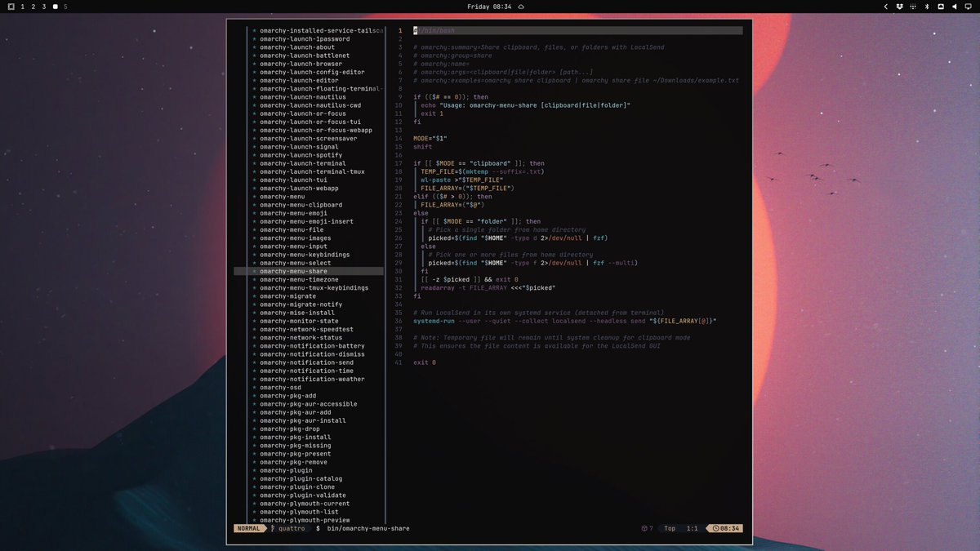The image size is (980, 551).
Task: Click the grid dots tray icon
Action: click(x=913, y=7)
